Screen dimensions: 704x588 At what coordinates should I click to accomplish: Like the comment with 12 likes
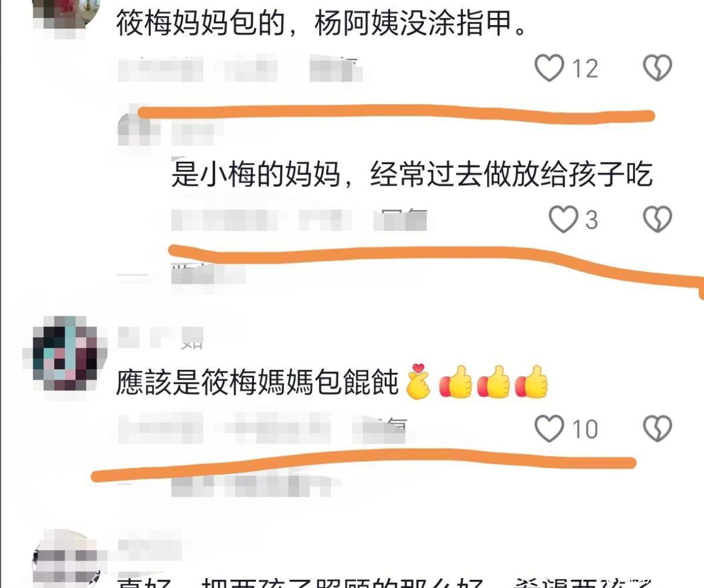pos(549,67)
